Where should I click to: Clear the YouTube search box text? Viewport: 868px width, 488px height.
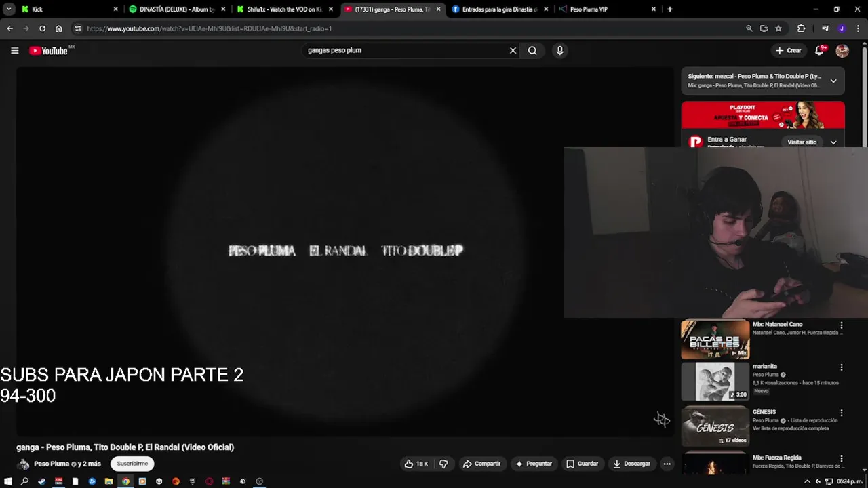pyautogui.click(x=513, y=50)
